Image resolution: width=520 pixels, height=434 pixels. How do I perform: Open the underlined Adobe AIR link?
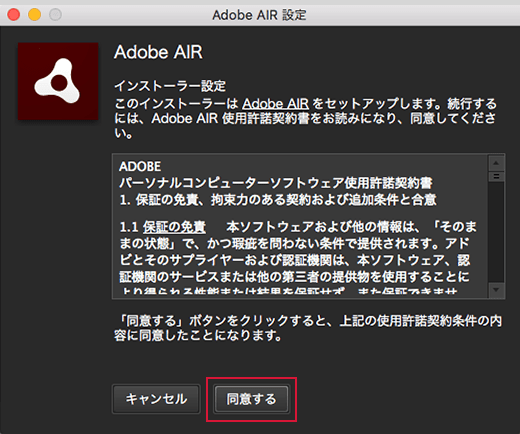[275, 104]
